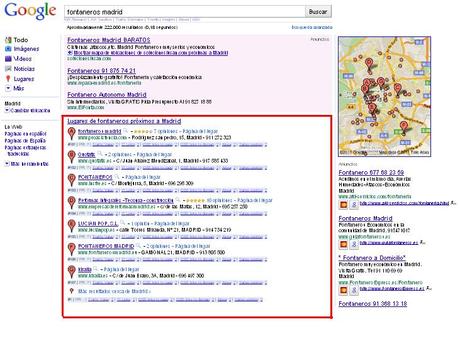
Task: Click gray Google icon under 'Fontanero 677 68 23 59' ad
Action: pyautogui.click(x=354, y=204)
